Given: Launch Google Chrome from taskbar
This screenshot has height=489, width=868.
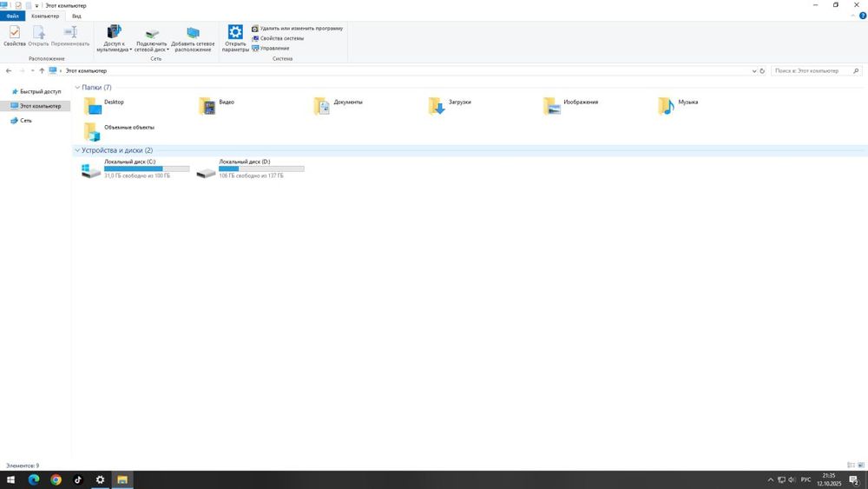Looking at the screenshot, I should [56, 479].
